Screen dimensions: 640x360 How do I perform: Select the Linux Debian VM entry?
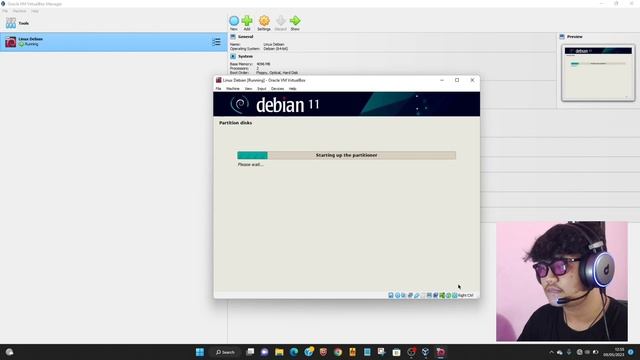pos(113,42)
